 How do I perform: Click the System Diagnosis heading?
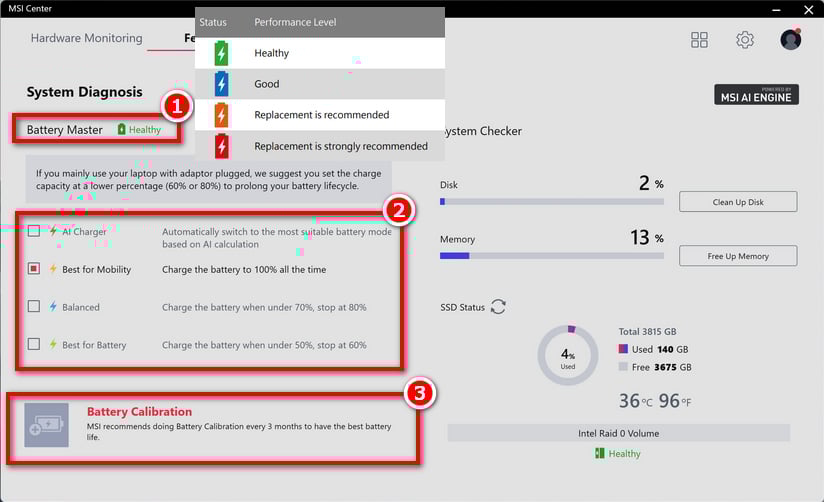(x=85, y=92)
